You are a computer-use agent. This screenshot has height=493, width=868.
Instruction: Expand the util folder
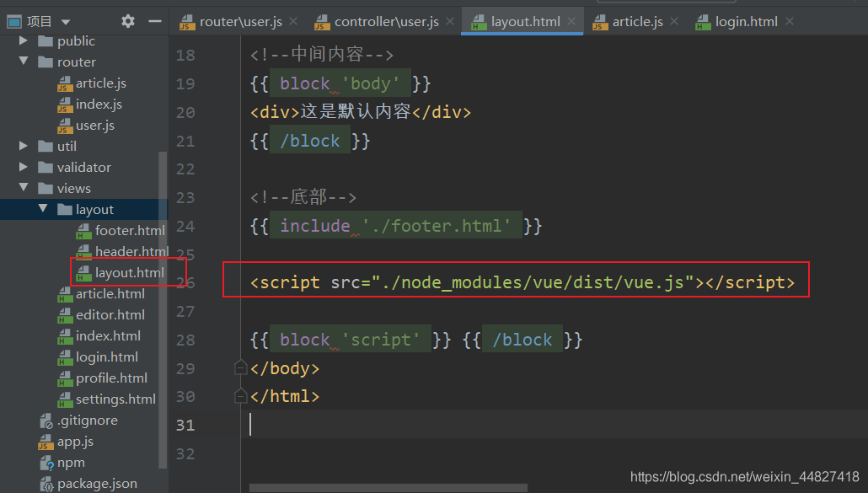tap(24, 146)
